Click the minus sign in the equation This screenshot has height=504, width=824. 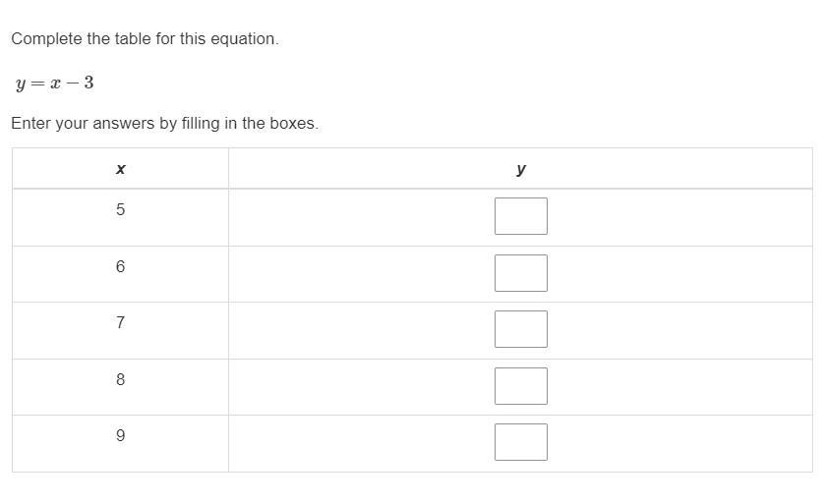point(71,83)
